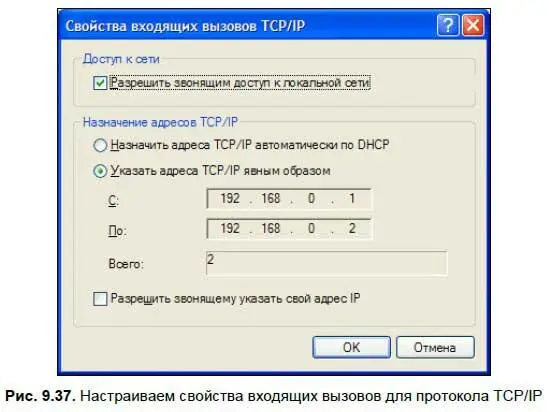Viewport: 549px width, 412px height.
Task: Click second octet 168 in "По:" field
Action: 271,229
